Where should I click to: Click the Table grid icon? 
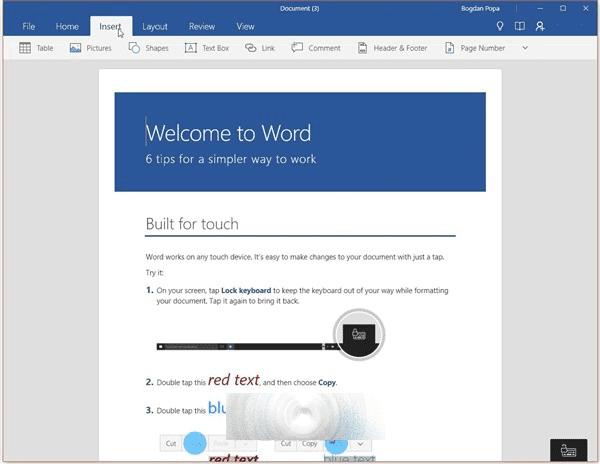[x=25, y=48]
